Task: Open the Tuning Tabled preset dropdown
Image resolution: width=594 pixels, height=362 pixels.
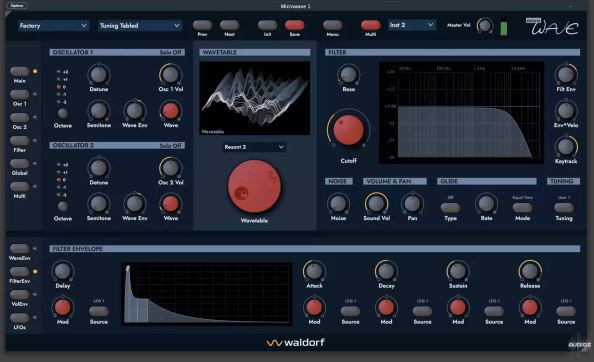Action: point(139,26)
